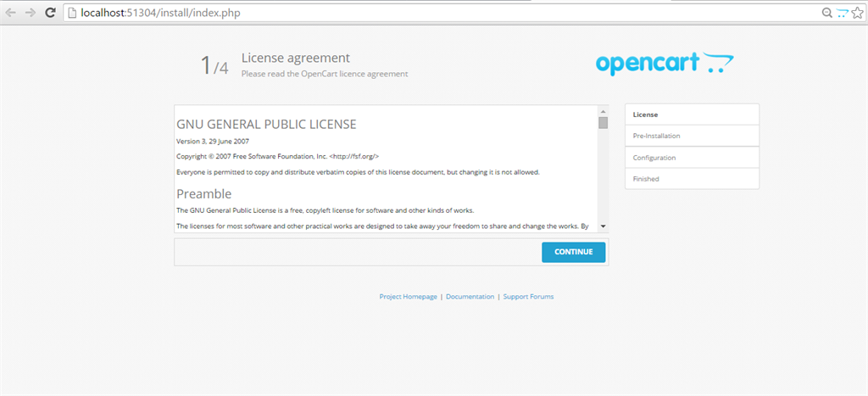Open the Project Homepage link

(x=408, y=297)
